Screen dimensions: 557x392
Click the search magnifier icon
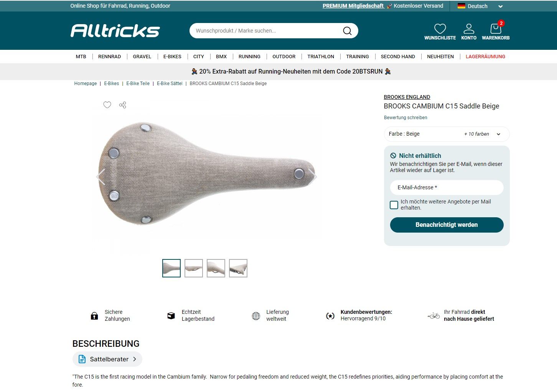coord(347,31)
